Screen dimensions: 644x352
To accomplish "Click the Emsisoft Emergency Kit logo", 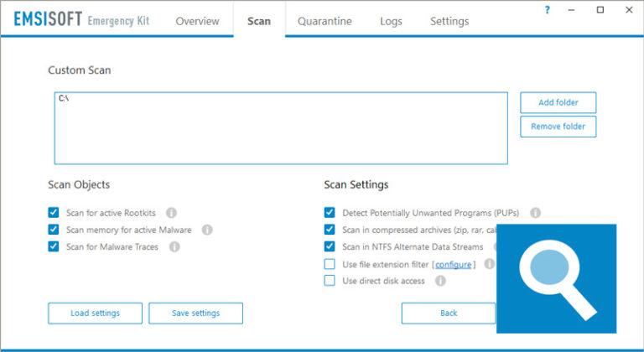I will (81, 20).
